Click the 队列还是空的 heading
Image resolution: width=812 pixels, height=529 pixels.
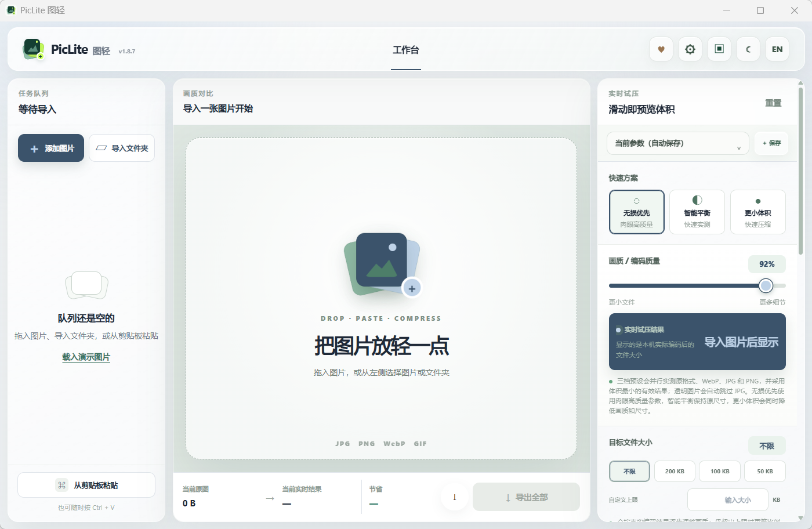click(x=86, y=318)
